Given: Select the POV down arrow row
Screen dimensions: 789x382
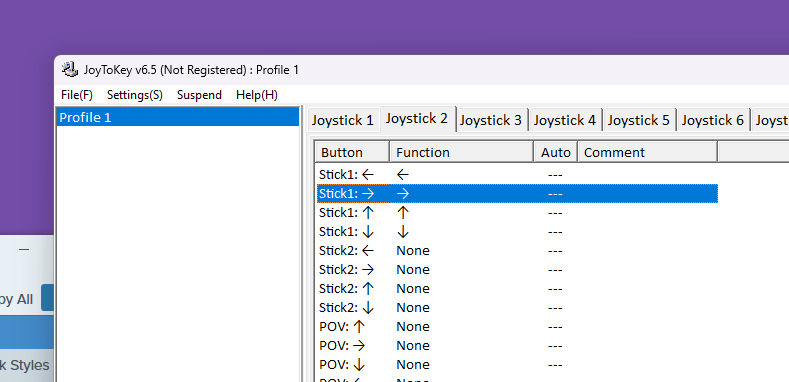Looking at the screenshot, I should pyautogui.click(x=517, y=364).
